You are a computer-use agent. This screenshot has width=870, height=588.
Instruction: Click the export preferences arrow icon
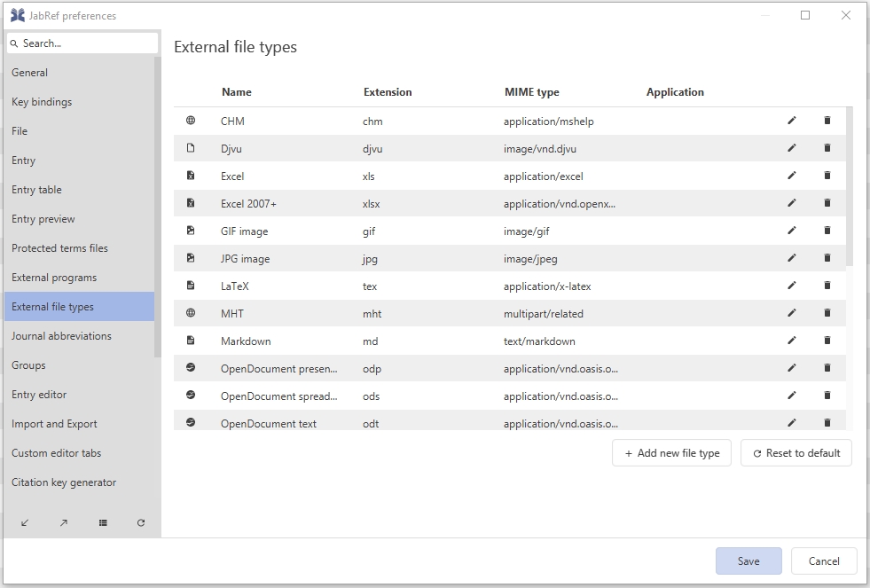[64, 523]
